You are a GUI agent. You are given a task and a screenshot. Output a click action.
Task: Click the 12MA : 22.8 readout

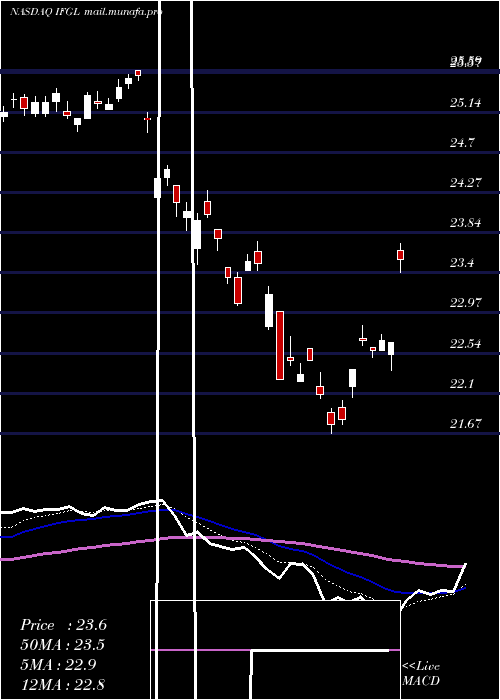click(x=62, y=684)
